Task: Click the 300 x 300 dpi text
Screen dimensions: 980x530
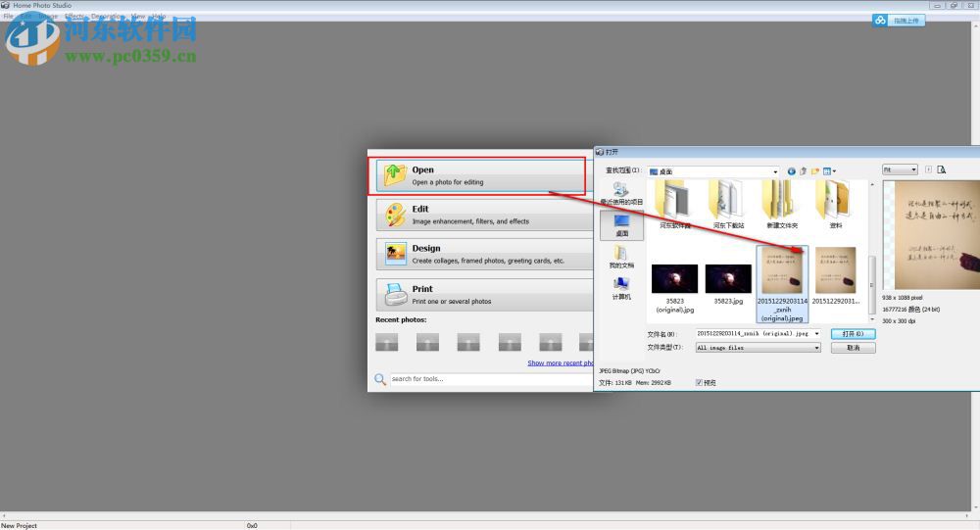Action: (x=899, y=320)
